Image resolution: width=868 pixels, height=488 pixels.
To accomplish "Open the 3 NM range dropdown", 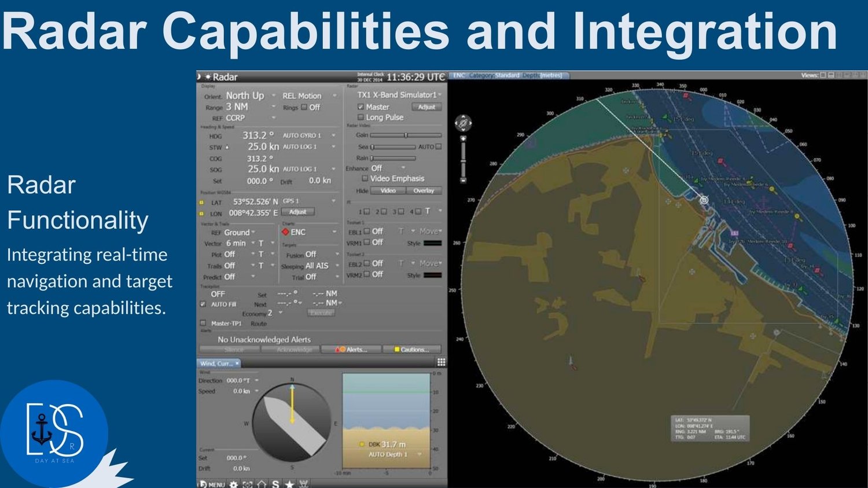I will click(251, 107).
